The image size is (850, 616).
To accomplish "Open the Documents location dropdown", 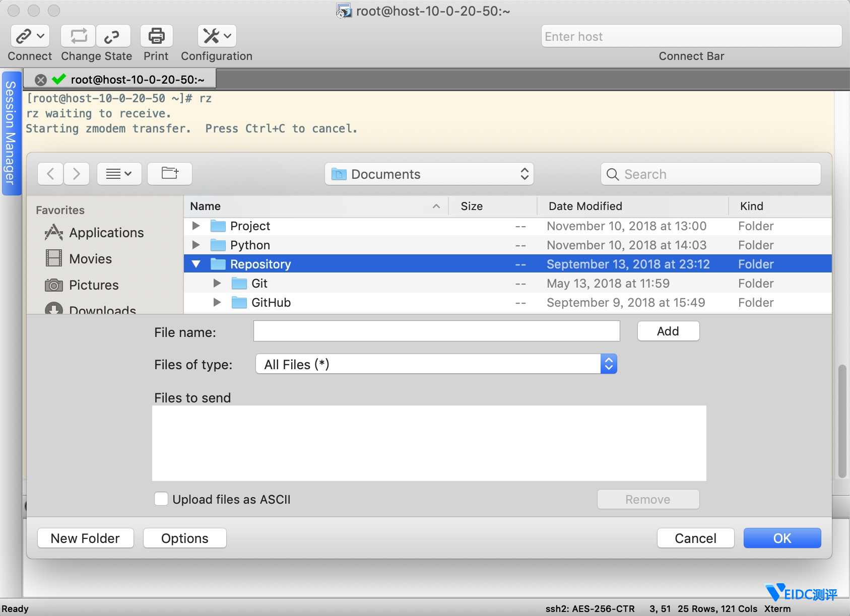I will tap(429, 174).
